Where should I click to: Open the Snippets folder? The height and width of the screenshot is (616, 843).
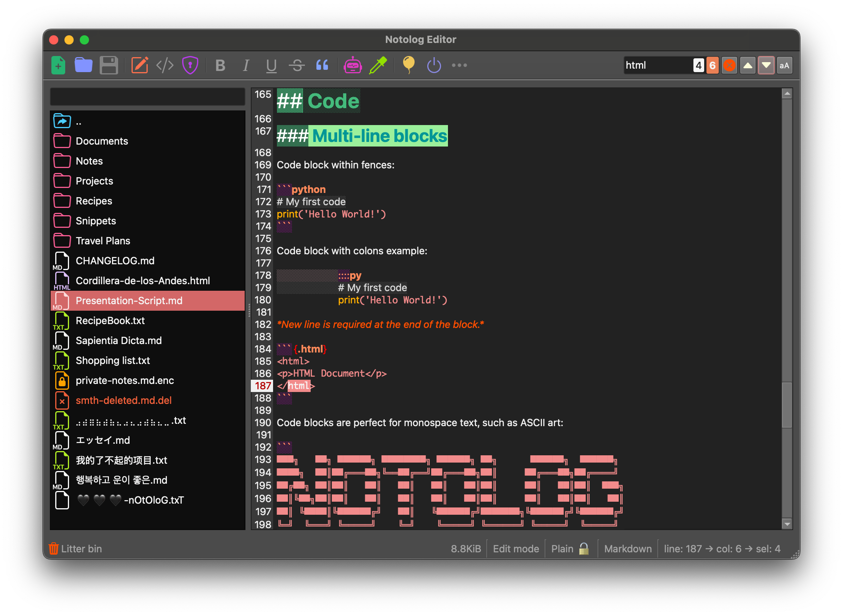coord(147,221)
